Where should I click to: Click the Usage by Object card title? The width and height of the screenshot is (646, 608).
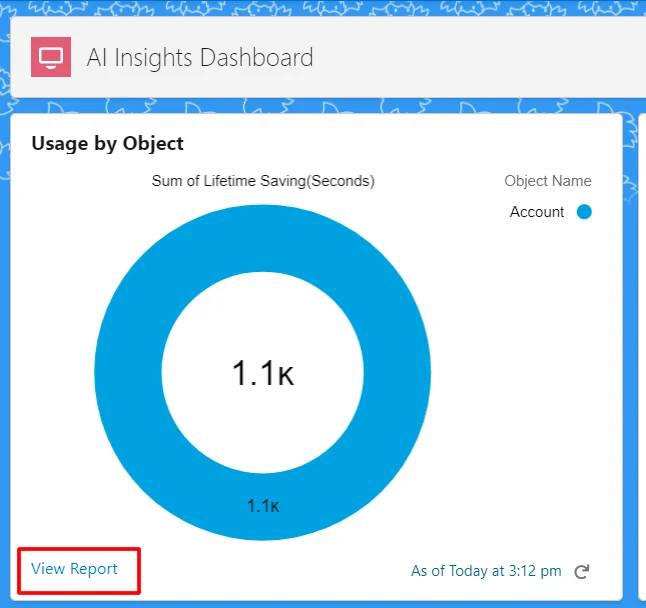coord(107,143)
